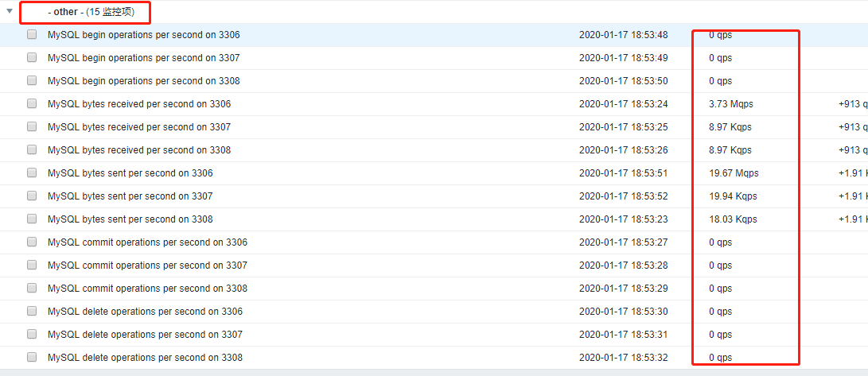Select checkbox for delete operations on 3307
868x376 pixels.
point(32,334)
